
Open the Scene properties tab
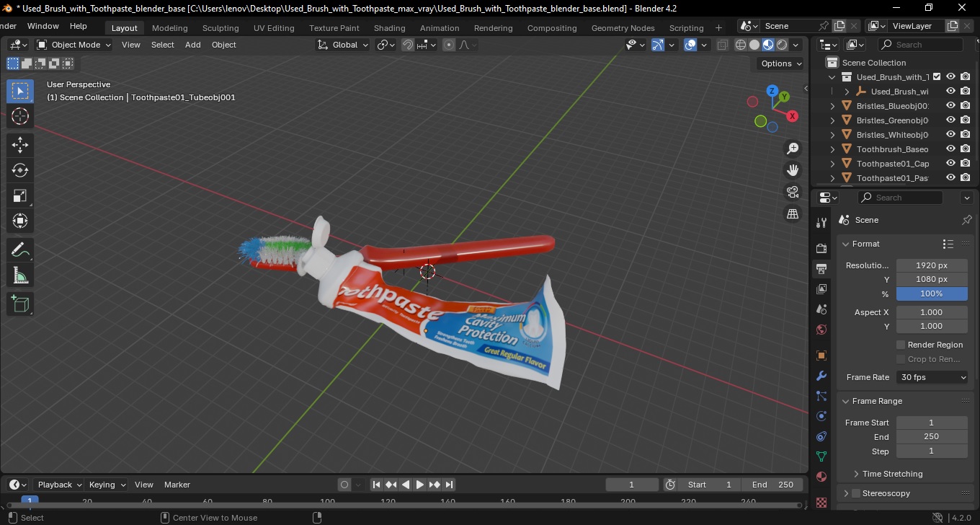(x=821, y=309)
